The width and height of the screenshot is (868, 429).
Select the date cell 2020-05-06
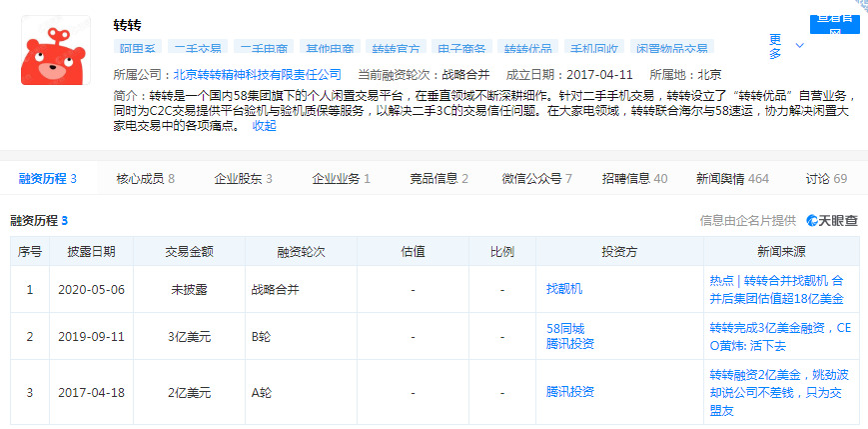tap(91, 289)
